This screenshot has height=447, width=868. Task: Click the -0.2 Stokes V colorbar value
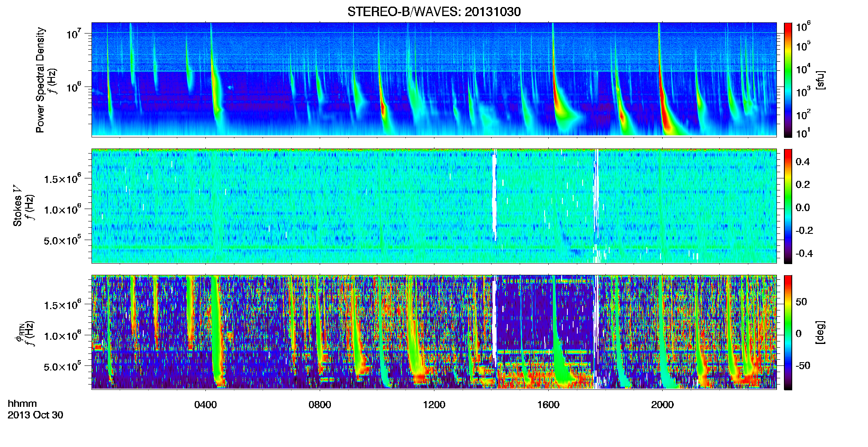point(804,230)
